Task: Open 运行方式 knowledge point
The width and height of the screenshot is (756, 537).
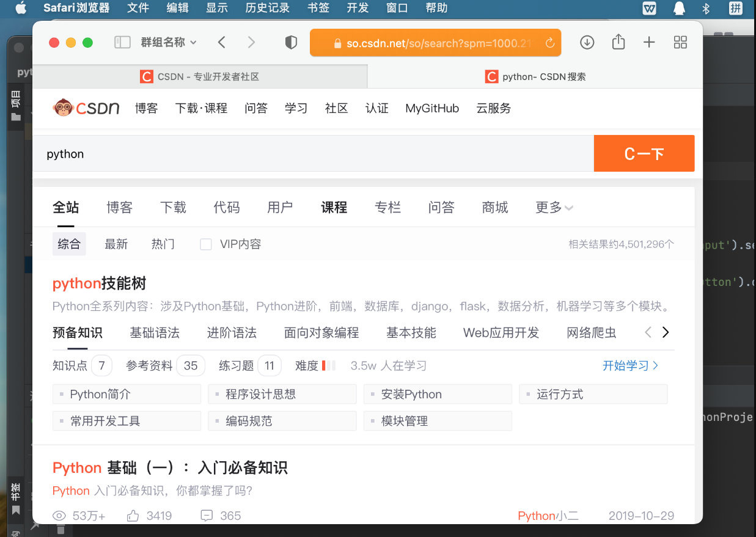Action: coord(593,394)
